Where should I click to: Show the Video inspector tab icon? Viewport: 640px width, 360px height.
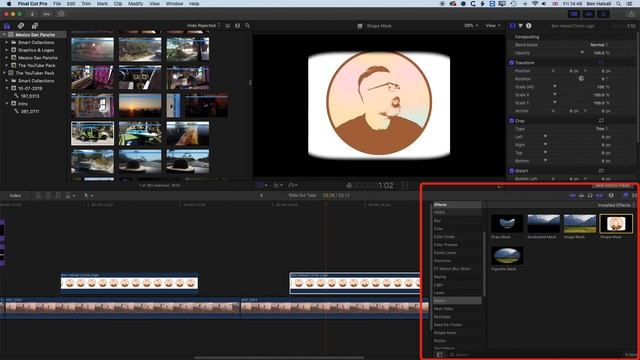click(x=513, y=26)
